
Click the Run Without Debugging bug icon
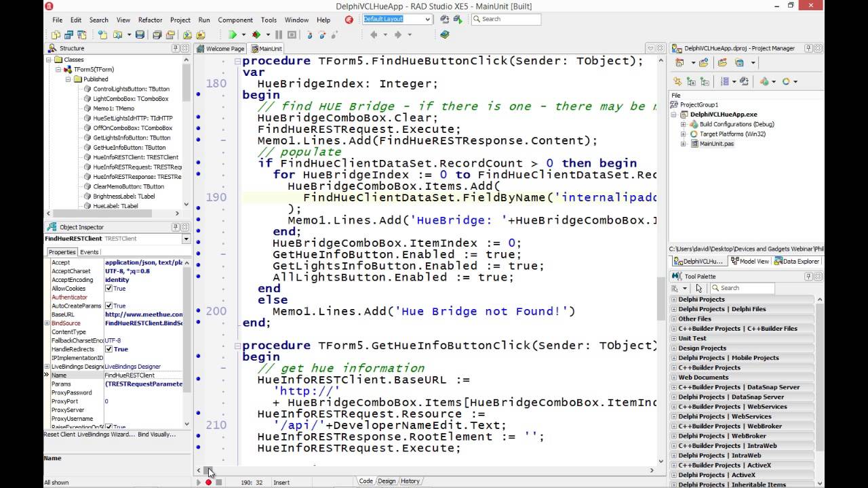pos(256,35)
